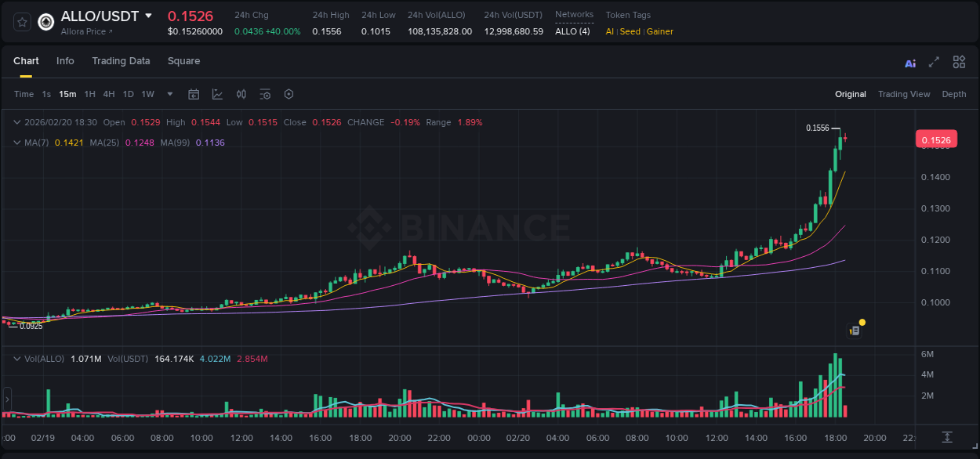
Task: Open the widgets layout icon
Action: pyautogui.click(x=959, y=62)
